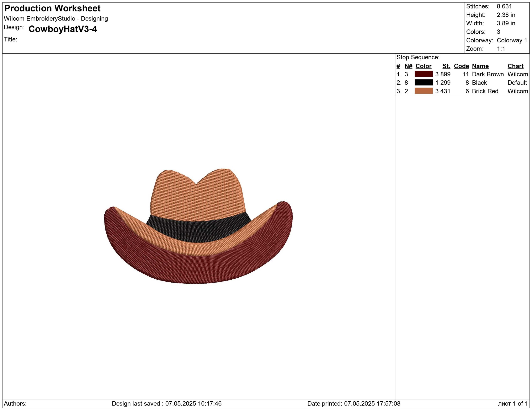The image size is (532, 409).
Task: Click the Black color swatch
Action: pos(424,82)
